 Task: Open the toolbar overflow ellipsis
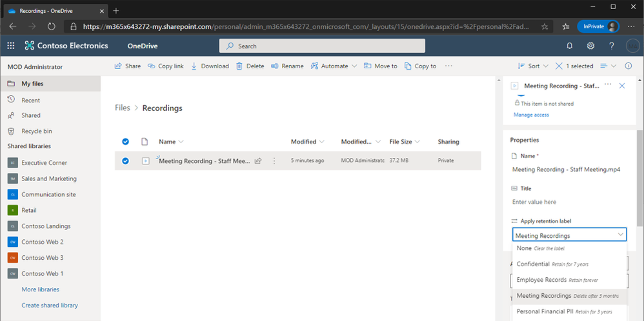[x=448, y=66]
